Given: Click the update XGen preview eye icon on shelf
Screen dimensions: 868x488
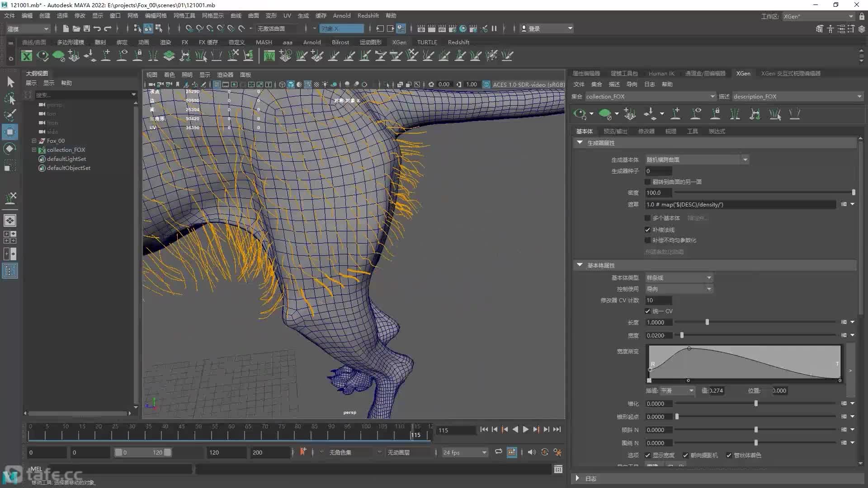Looking at the screenshot, I should [x=42, y=56].
